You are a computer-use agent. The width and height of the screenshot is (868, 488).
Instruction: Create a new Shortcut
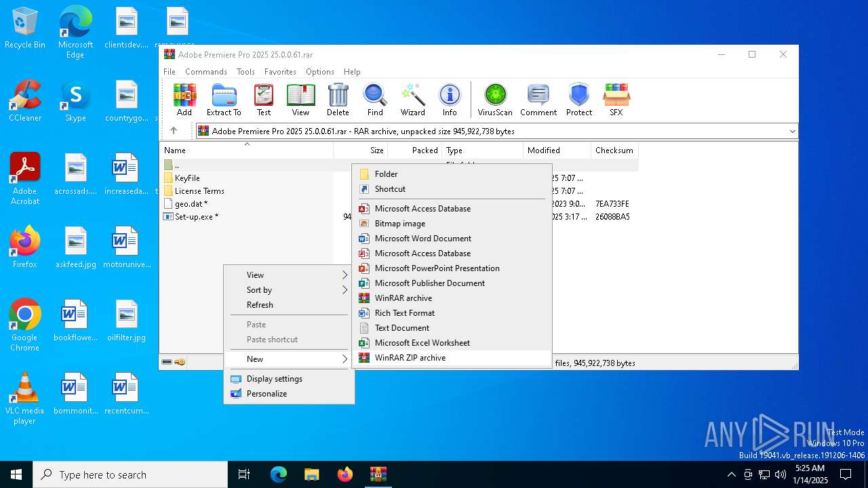pyautogui.click(x=452, y=188)
